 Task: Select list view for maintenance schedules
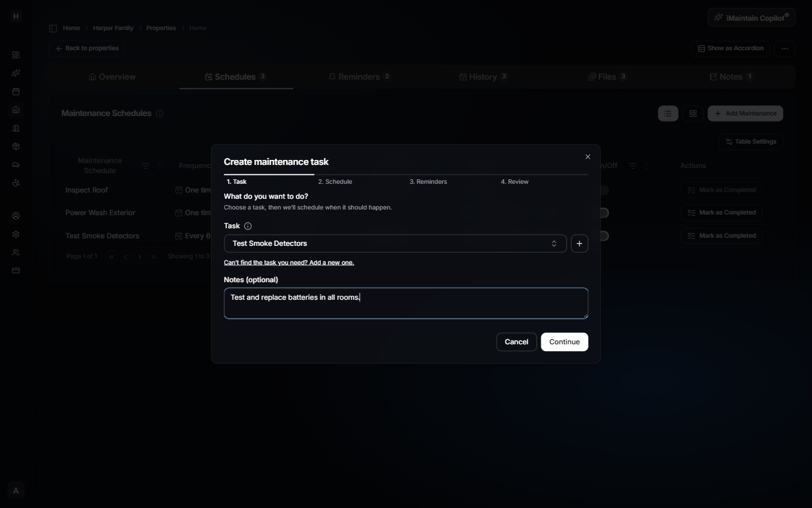[667, 114]
